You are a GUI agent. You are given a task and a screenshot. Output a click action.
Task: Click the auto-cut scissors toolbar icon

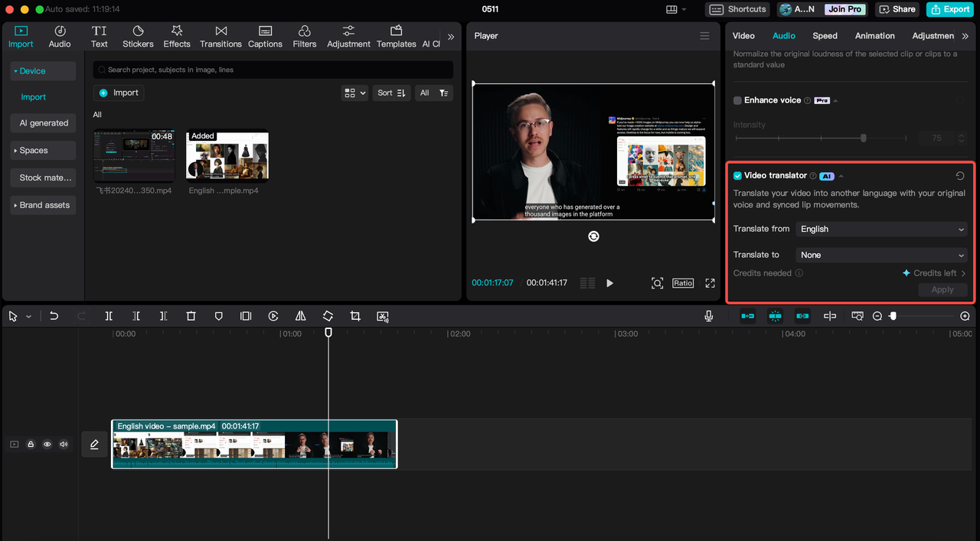point(383,316)
